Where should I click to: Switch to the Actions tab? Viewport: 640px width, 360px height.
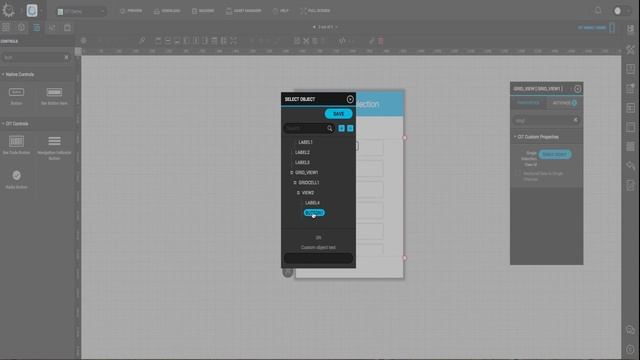click(564, 103)
